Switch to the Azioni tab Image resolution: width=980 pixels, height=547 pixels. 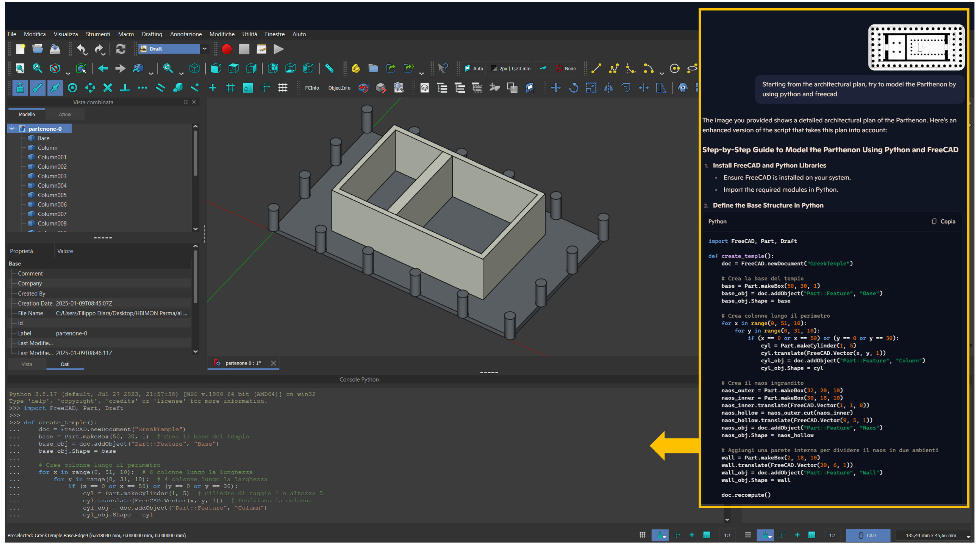(x=65, y=114)
